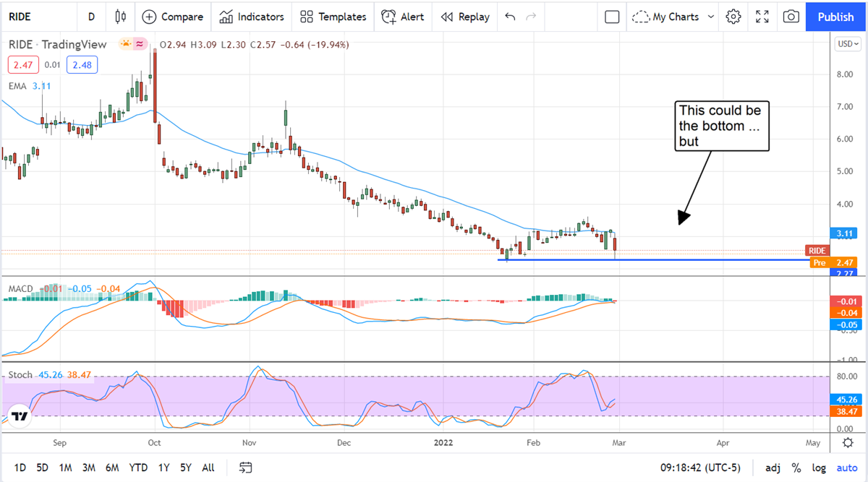Toggle percent scale
868x482 pixels.
[x=796, y=468]
